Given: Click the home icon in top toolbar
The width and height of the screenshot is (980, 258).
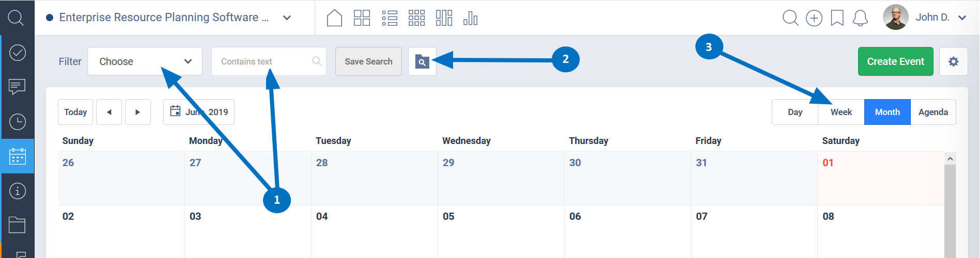Looking at the screenshot, I should (335, 18).
